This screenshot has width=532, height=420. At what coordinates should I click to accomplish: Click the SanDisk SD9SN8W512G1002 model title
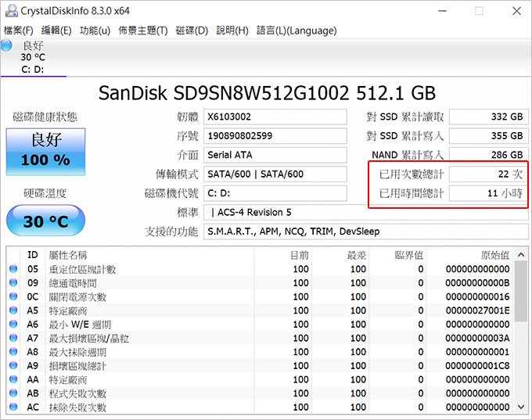267,93
